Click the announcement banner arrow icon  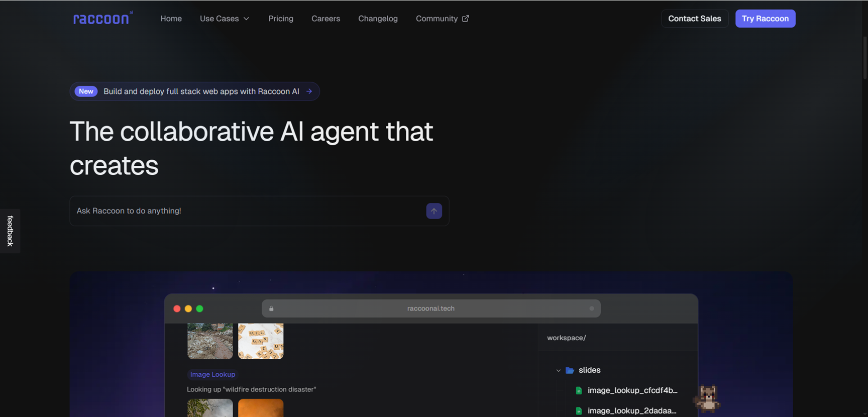click(x=309, y=91)
